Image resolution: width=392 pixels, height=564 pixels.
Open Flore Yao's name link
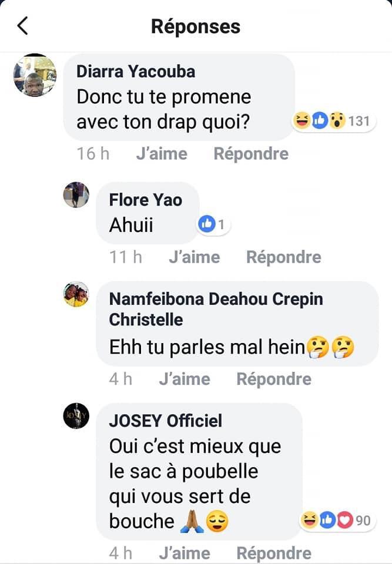(x=146, y=200)
